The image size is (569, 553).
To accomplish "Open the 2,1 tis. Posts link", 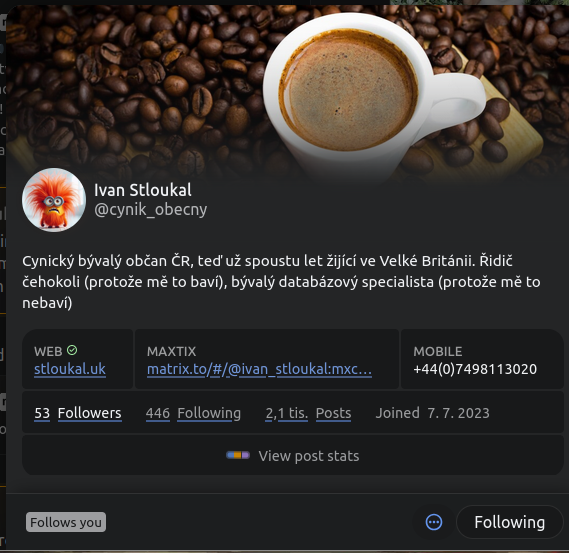I will tap(308, 413).
